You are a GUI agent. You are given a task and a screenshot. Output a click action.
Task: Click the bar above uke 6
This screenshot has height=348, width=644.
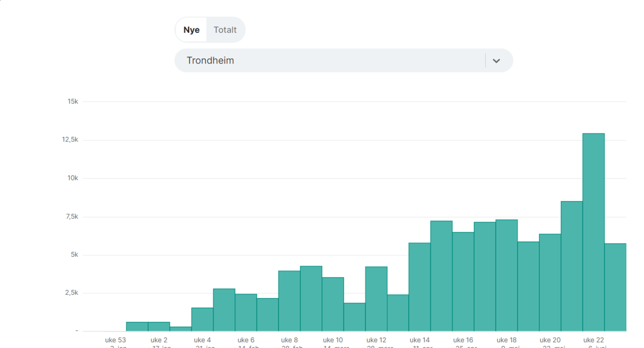point(246,312)
